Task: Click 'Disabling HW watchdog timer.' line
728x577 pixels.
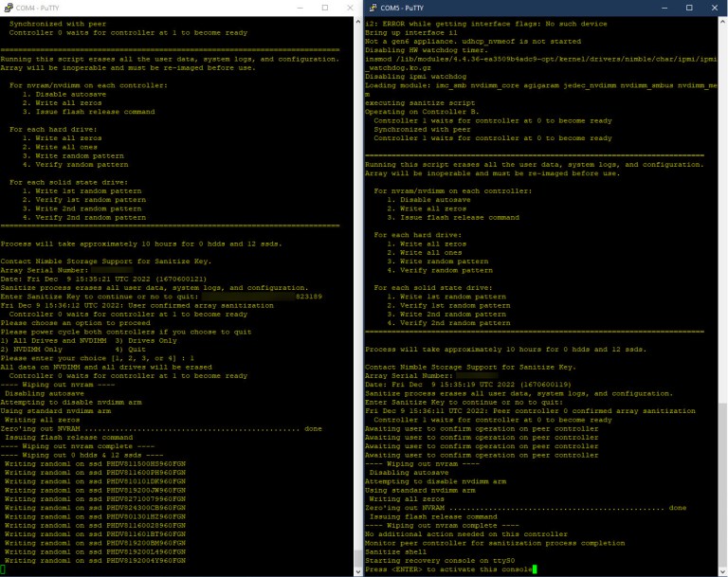Action: [x=427, y=50]
